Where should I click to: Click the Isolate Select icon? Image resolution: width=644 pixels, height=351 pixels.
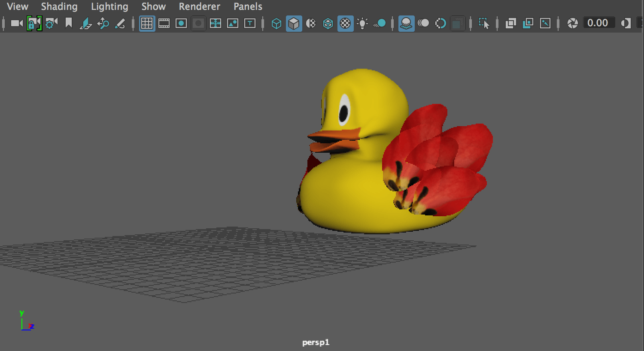tap(484, 23)
